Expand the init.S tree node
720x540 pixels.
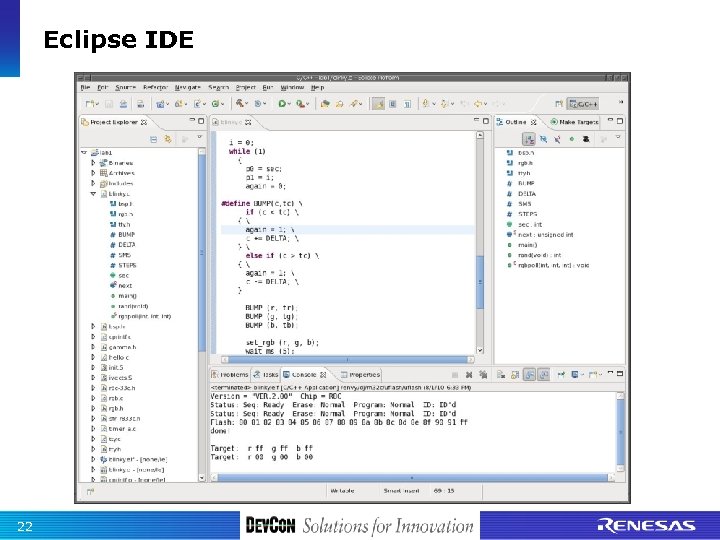pos(93,367)
